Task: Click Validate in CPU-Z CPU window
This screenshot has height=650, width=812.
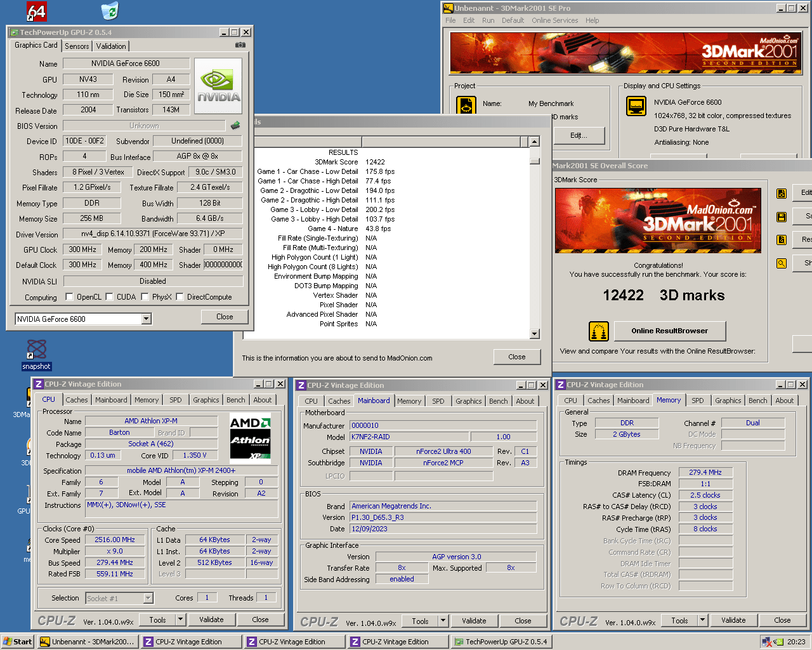Action: click(x=211, y=620)
